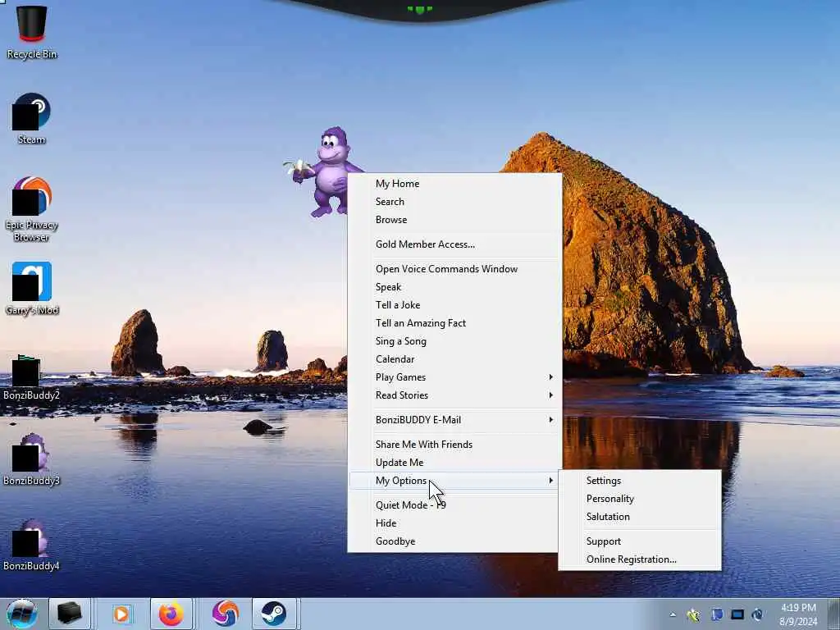Select Update Me
This screenshot has height=630, width=840.
(x=453, y=463)
